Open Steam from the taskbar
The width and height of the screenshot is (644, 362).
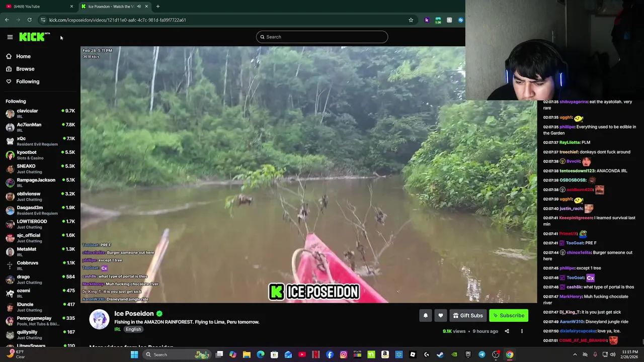tap(440, 354)
